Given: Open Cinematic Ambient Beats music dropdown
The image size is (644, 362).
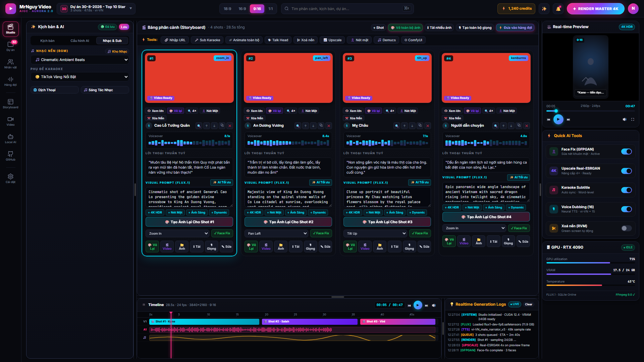Looking at the screenshot, I should point(80,60).
